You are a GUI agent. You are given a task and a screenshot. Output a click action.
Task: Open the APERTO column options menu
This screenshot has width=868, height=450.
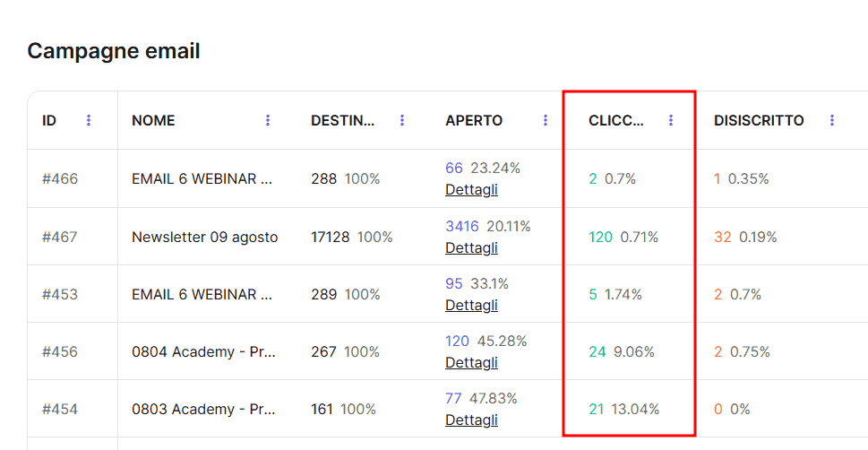pos(546,120)
